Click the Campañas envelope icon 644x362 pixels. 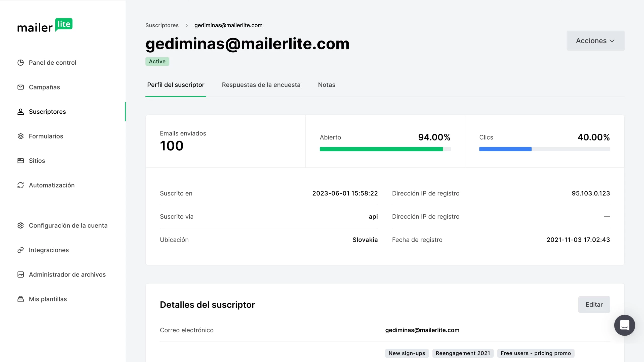(21, 87)
